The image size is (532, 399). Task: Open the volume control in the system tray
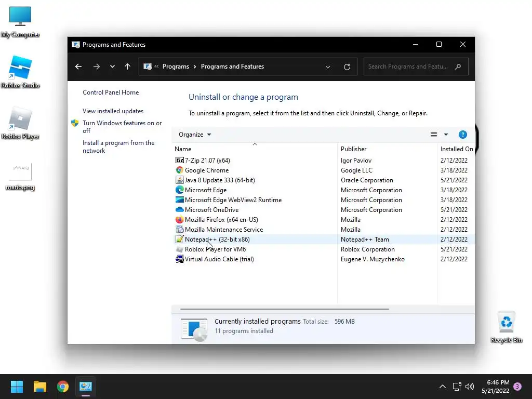pos(470,387)
